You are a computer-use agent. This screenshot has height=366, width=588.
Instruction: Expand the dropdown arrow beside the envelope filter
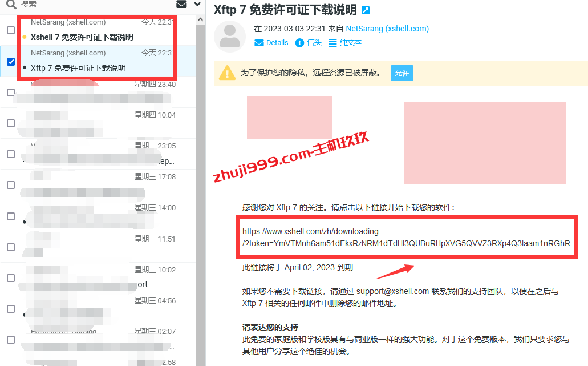198,4
